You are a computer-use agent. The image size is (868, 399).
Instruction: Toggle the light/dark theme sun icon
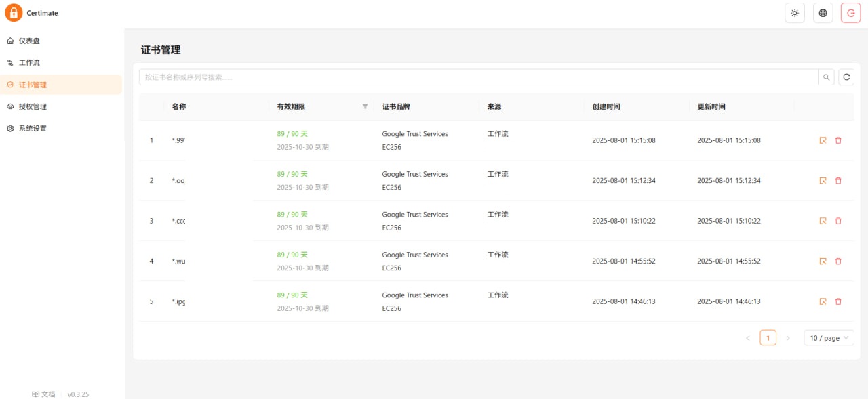point(795,13)
